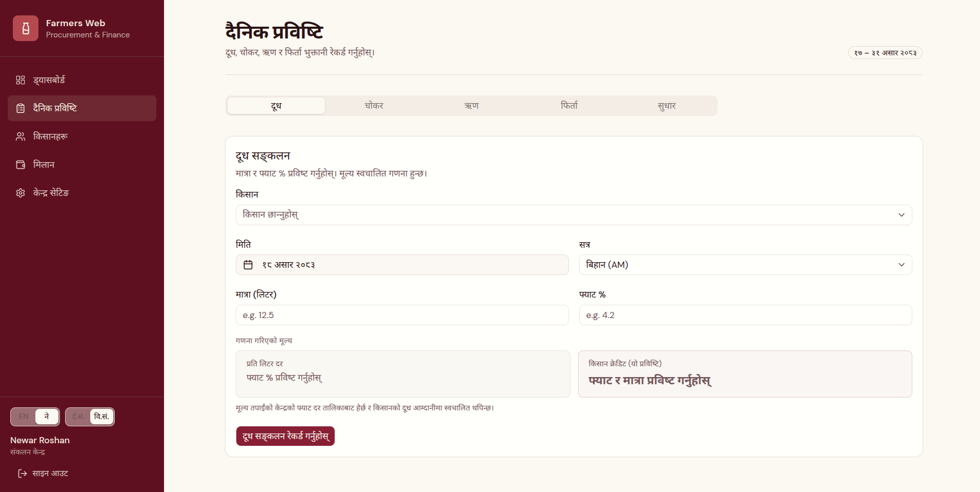Click the दूध सङ्कलन section heading
Screen dimensions: 980x492
[263, 156]
